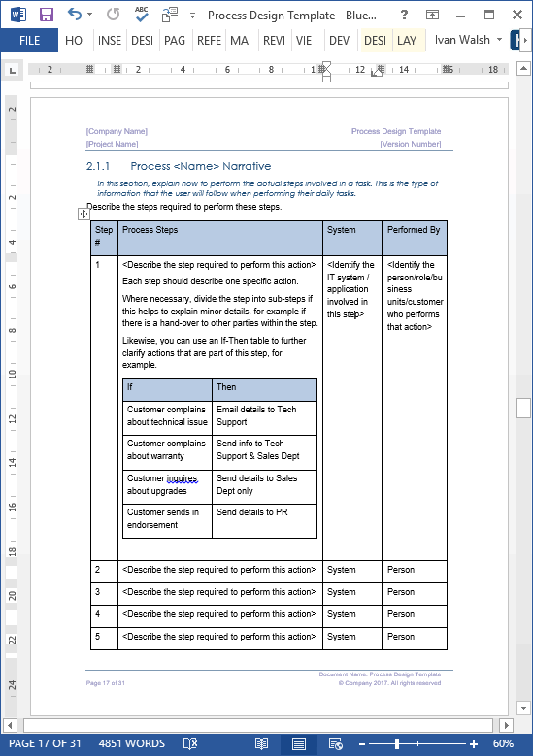Click the indent marker on horizontal ruler
Image resolution: width=533 pixels, height=756 pixels.
coord(326,72)
